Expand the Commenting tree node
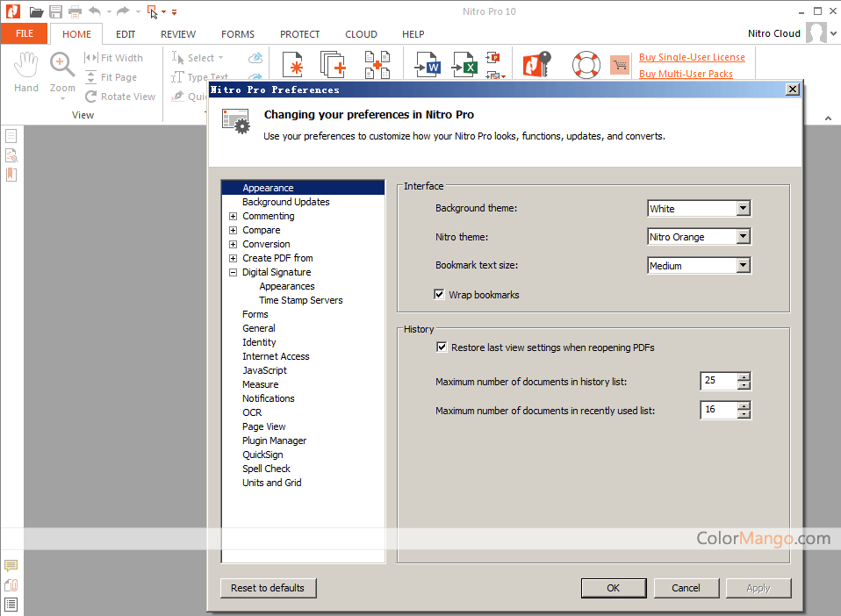Image resolution: width=841 pixels, height=616 pixels. [233, 216]
